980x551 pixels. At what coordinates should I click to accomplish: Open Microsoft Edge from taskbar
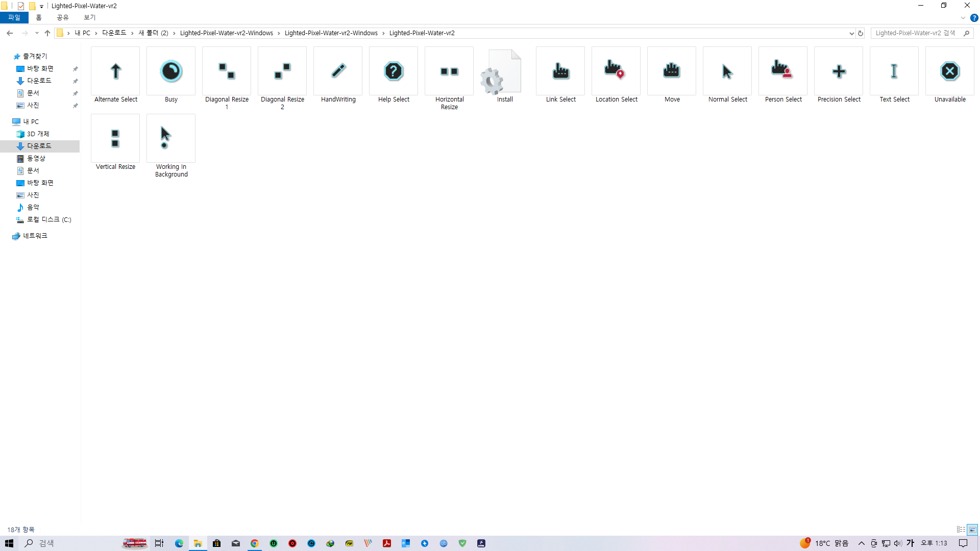click(179, 543)
